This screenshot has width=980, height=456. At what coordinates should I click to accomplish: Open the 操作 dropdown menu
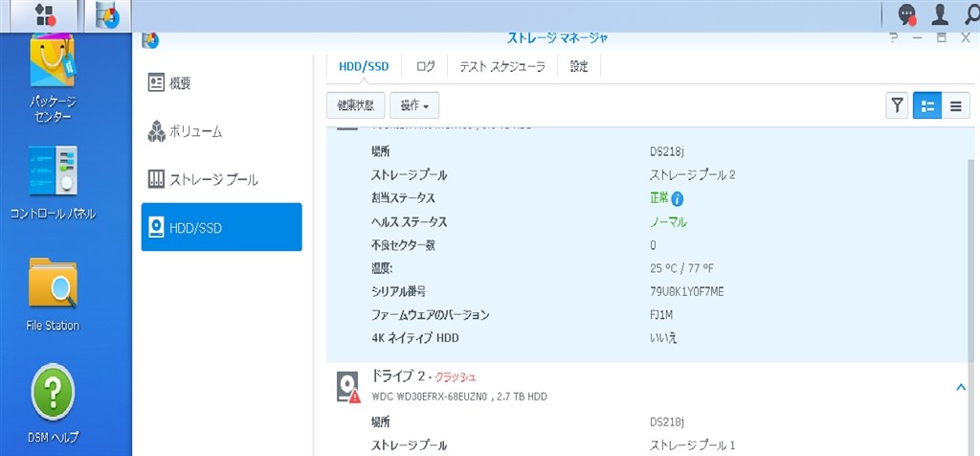tap(414, 105)
